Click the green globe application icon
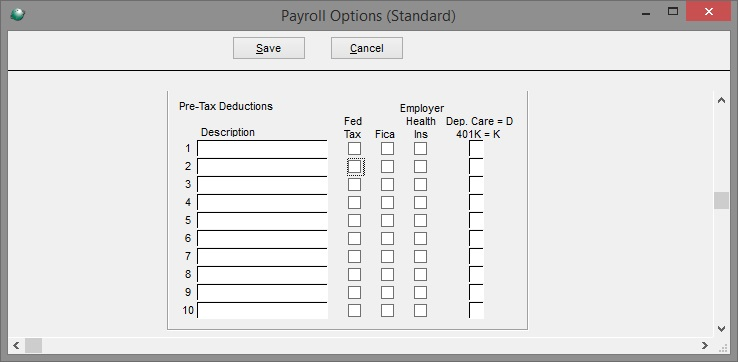Image resolution: width=738 pixels, height=362 pixels. tap(17, 15)
